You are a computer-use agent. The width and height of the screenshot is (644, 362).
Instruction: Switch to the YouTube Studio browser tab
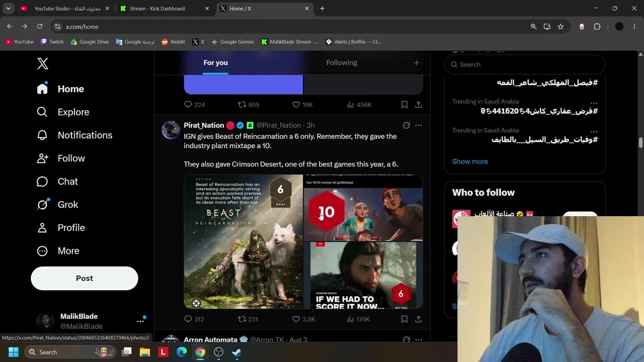(x=65, y=9)
